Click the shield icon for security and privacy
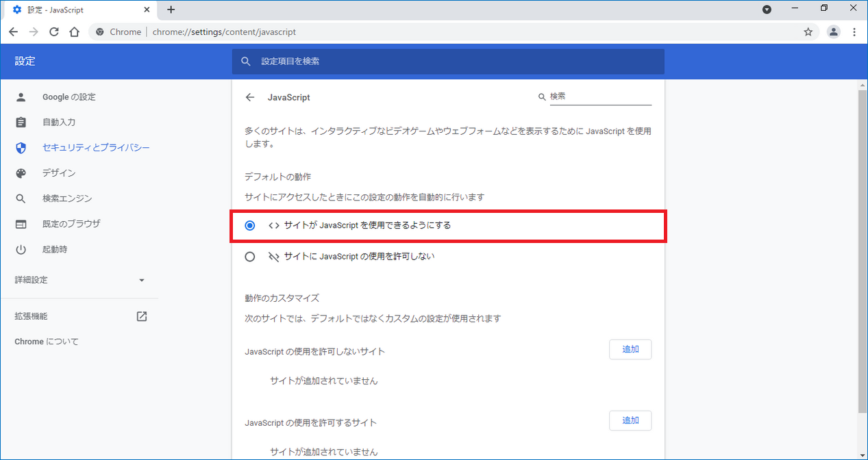 coord(21,148)
